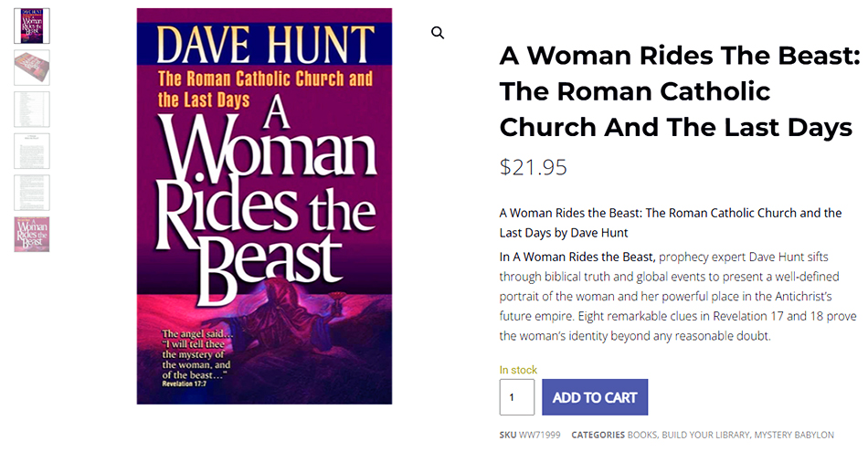The height and width of the screenshot is (452, 868).
Task: Select the last pink cover thumbnail
Action: pyautogui.click(x=32, y=235)
